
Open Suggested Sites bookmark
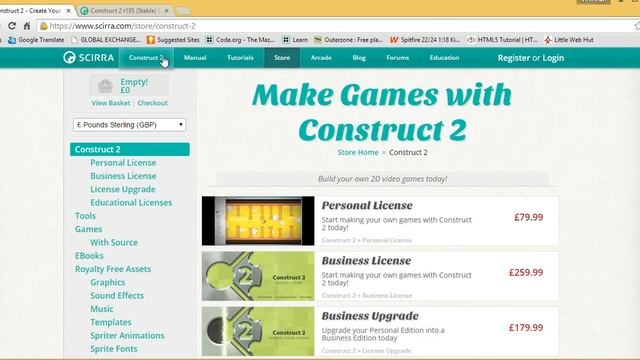173,40
